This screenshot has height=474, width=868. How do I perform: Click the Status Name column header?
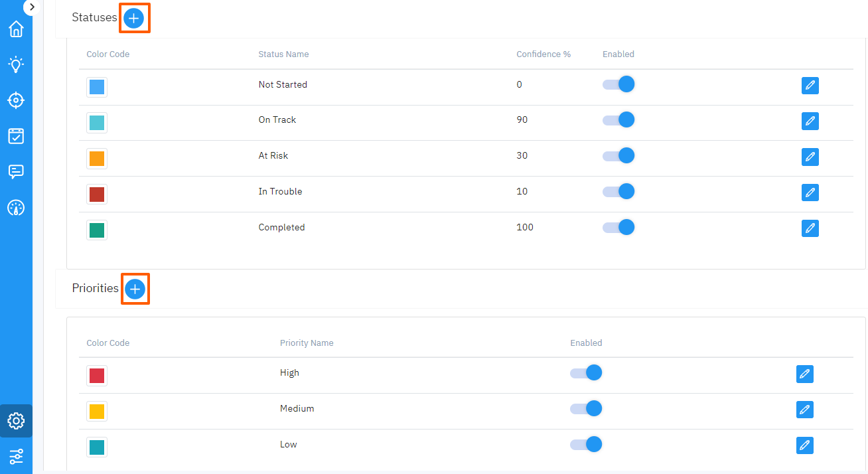[283, 54]
